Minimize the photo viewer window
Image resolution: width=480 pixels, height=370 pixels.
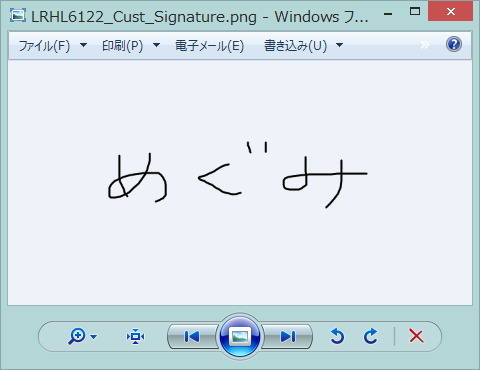[x=388, y=14]
